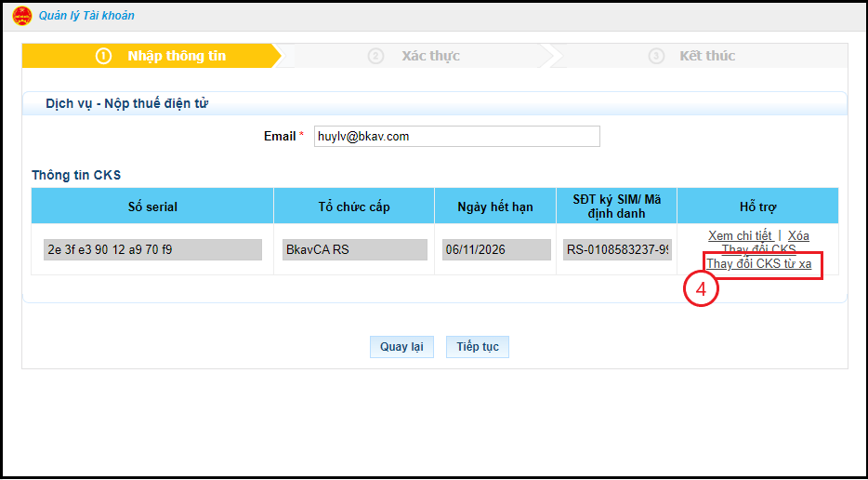Click the step 1 circle icon

tap(103, 56)
